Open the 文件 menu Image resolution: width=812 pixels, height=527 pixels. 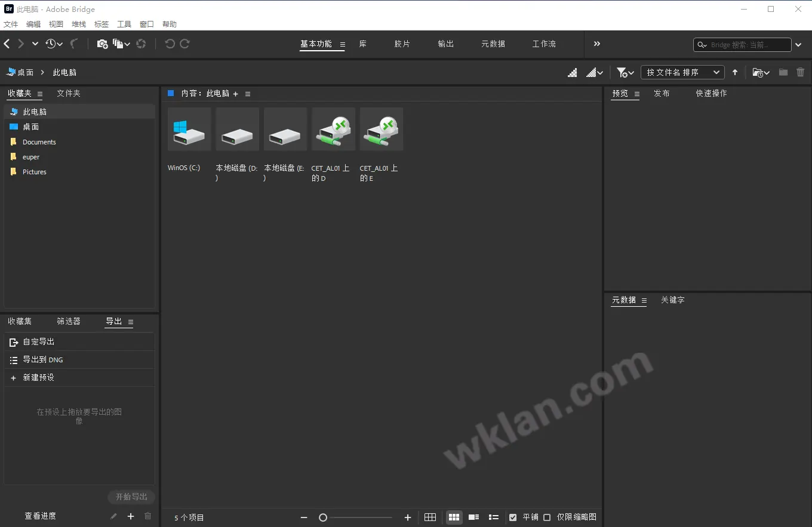(11, 24)
